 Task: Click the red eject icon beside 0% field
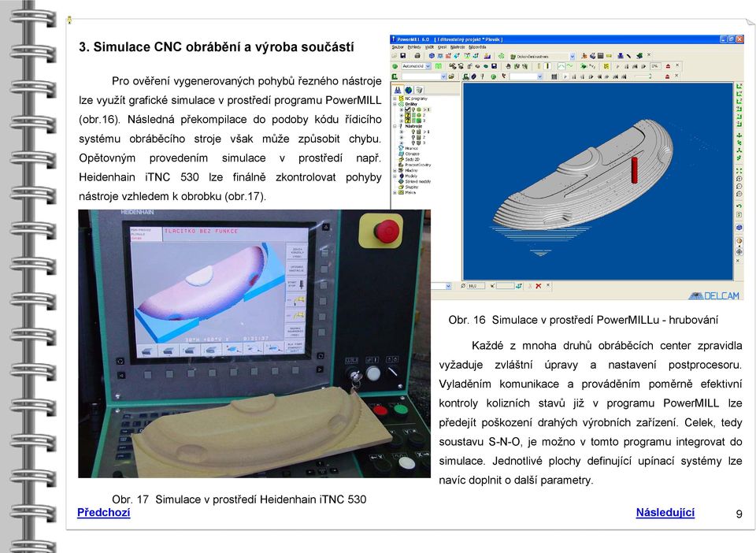(x=668, y=66)
